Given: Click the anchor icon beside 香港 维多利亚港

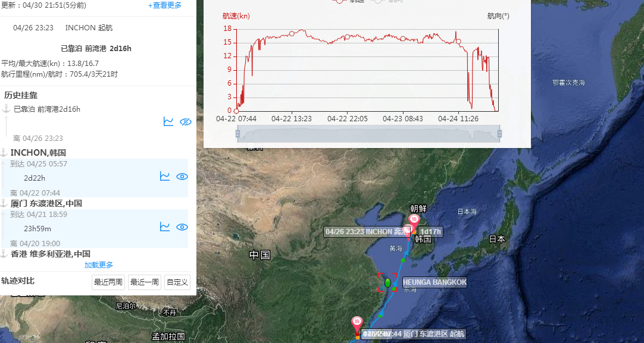Looking at the screenshot, I should click(x=4, y=254).
